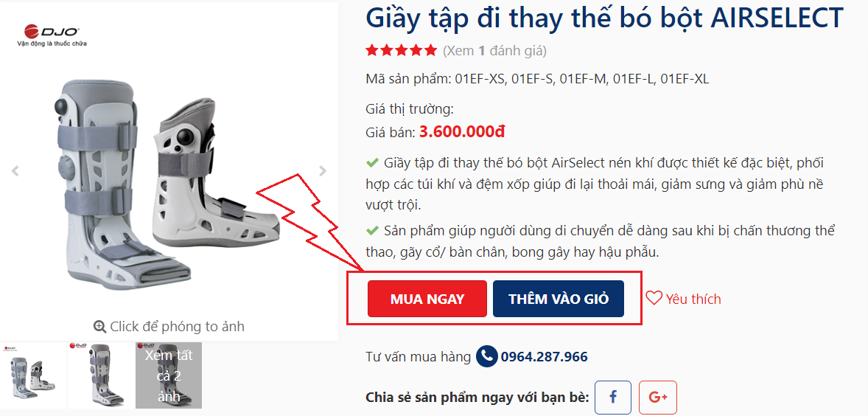Click the magnifier zoom icon under image
The height and width of the screenshot is (416, 868).
tap(99, 326)
